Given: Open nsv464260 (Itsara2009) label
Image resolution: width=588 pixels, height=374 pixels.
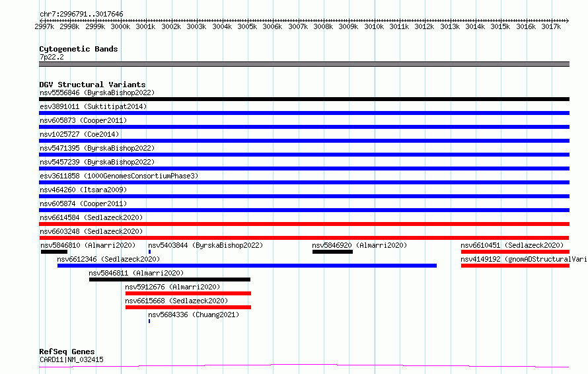Looking at the screenshot, I should pos(83,190).
